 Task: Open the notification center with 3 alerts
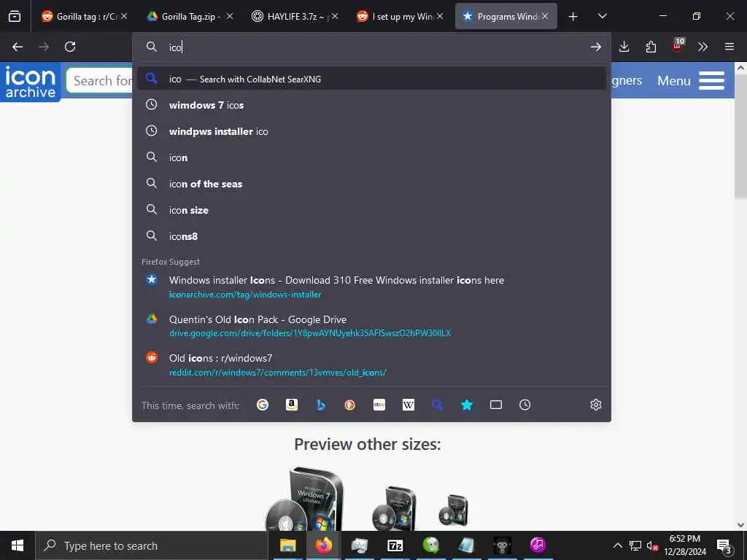click(724, 545)
